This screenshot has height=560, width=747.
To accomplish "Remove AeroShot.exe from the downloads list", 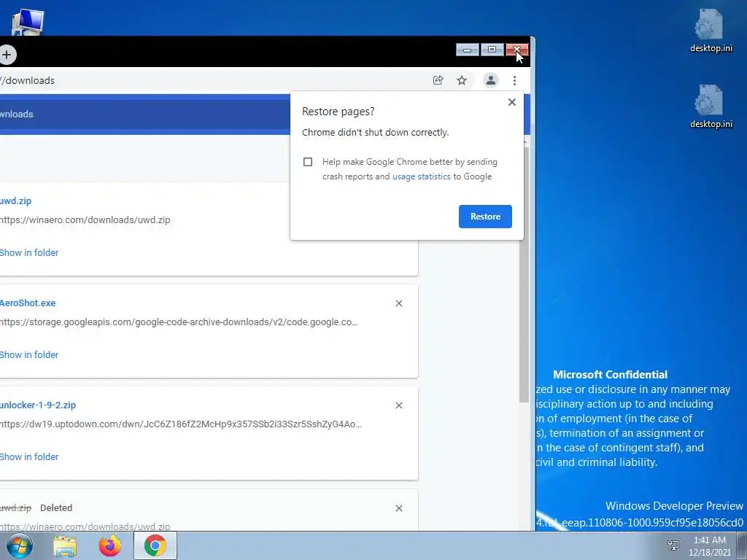I will pos(399,303).
